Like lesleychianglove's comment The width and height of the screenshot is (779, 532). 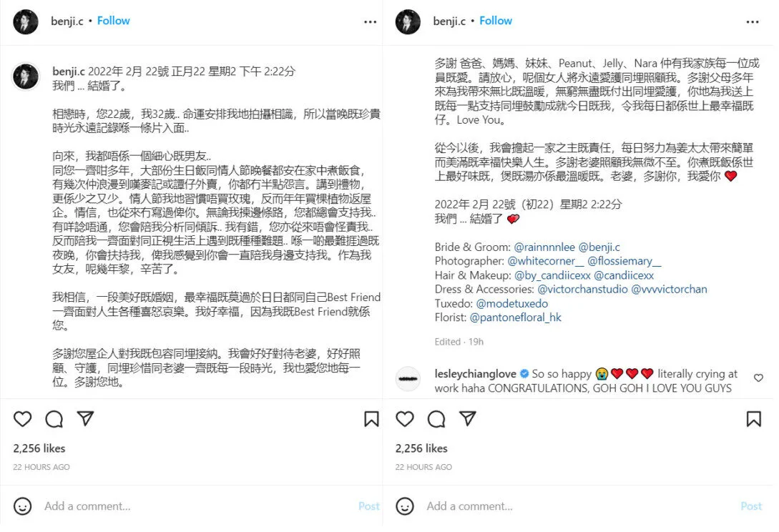[x=759, y=378]
